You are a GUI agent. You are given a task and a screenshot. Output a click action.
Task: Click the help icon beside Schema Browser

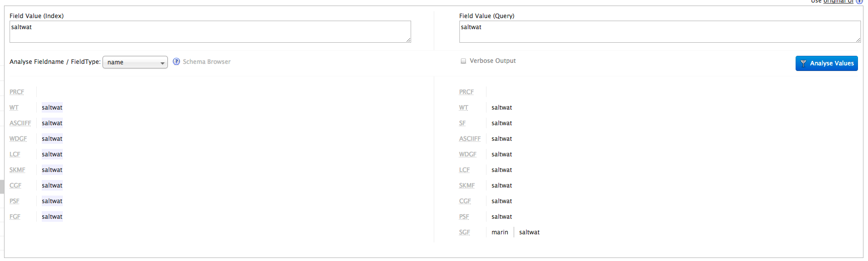[176, 62]
